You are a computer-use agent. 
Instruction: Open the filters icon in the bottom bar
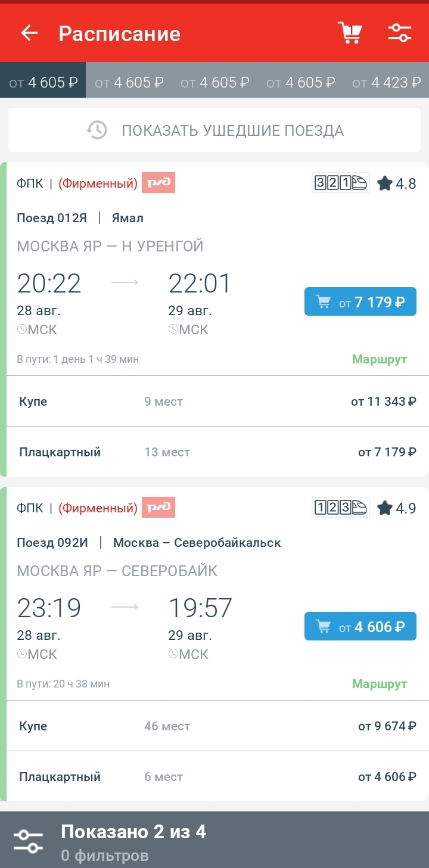(x=29, y=841)
